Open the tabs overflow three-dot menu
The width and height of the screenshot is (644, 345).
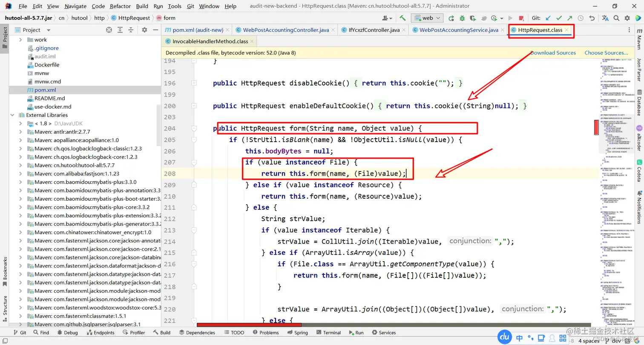point(629,30)
